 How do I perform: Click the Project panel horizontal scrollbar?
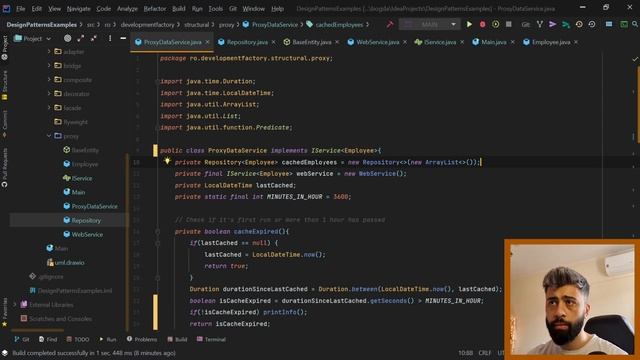[38, 330]
